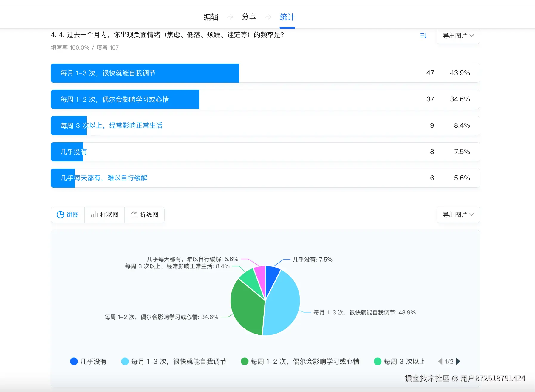Click the 几乎没有 result row
Image resolution: width=535 pixels, height=392 pixels.
[265, 152]
